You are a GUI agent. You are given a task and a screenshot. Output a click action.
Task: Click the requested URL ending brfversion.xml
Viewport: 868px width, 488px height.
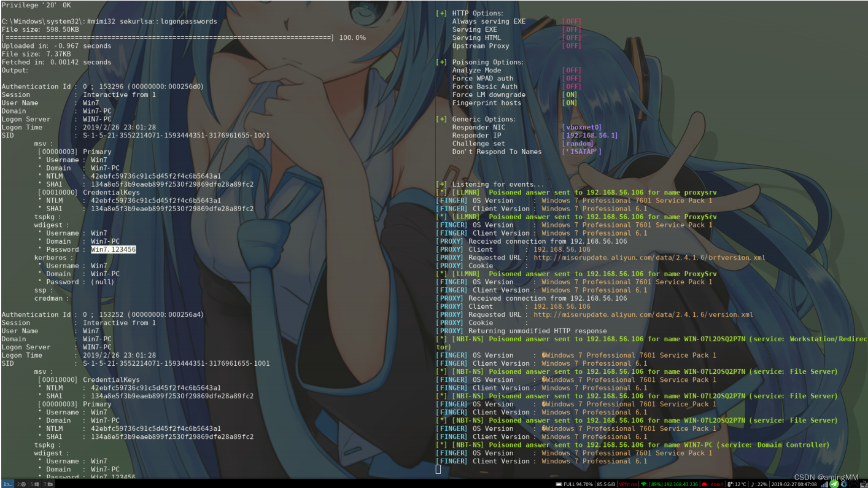click(x=649, y=257)
